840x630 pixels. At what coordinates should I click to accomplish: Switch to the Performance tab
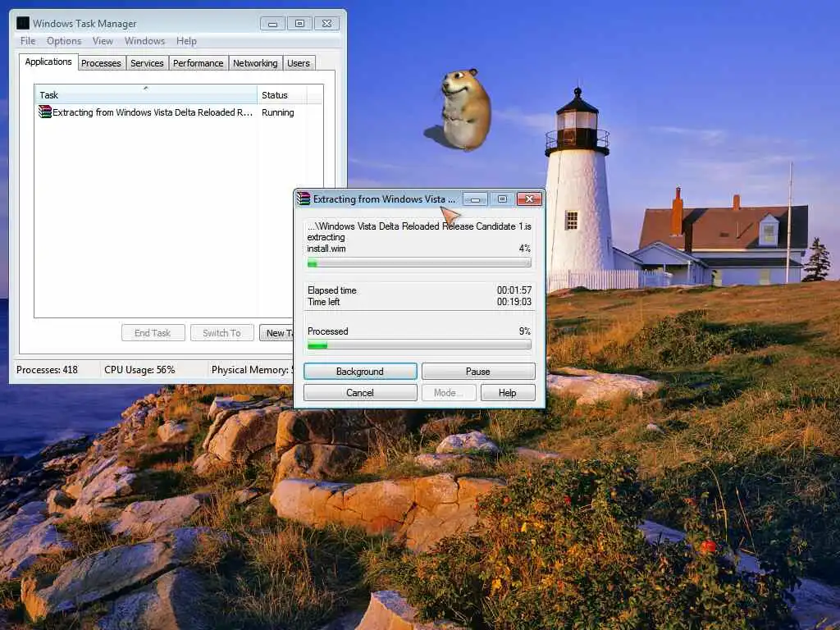pyautogui.click(x=199, y=63)
